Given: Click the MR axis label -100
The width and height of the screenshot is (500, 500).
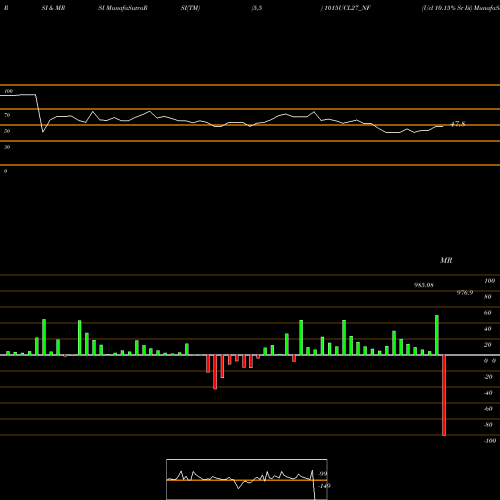Looking at the screenshot, I should 490,441.
